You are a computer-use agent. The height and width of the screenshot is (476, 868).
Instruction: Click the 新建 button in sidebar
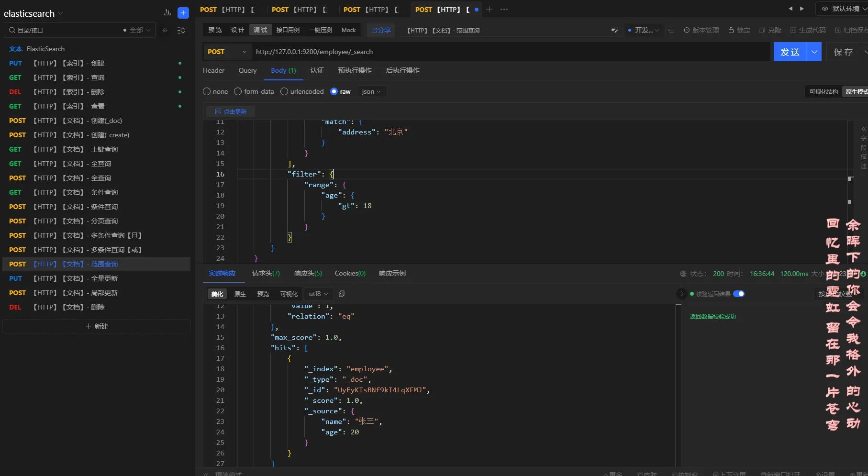[x=97, y=326]
